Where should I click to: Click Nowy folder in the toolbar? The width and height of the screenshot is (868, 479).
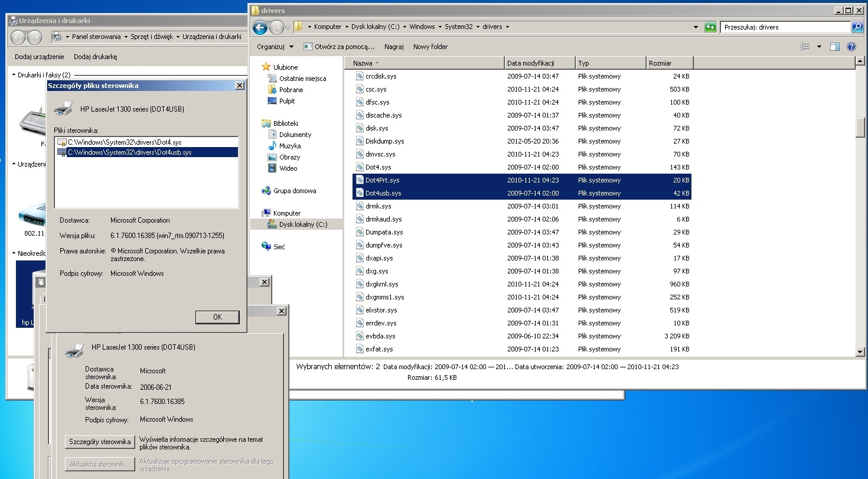[x=430, y=47]
